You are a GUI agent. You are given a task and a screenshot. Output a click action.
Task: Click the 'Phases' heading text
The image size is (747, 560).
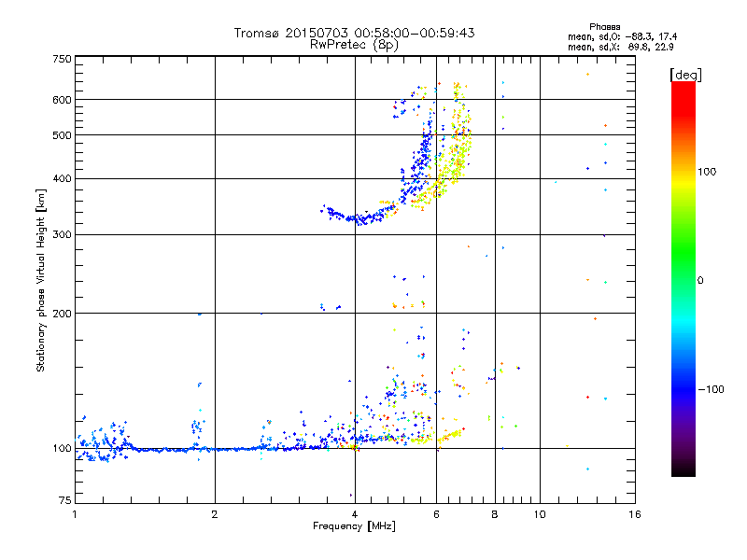[604, 27]
